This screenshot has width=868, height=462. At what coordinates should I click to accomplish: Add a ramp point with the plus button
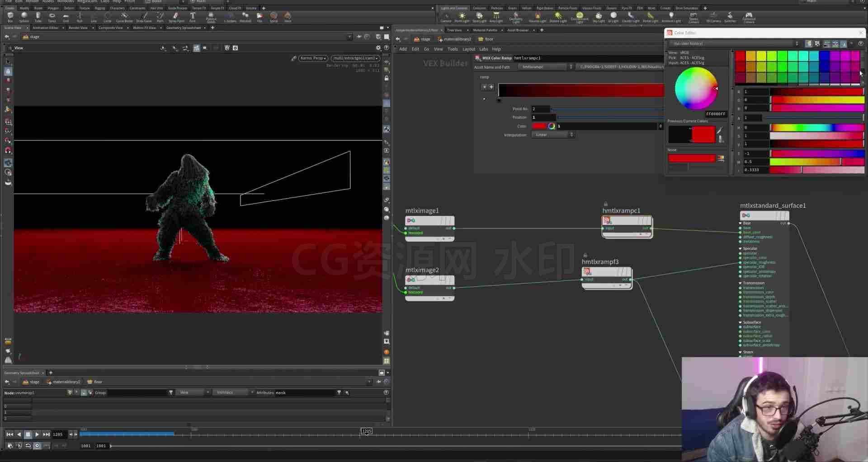coord(491,87)
